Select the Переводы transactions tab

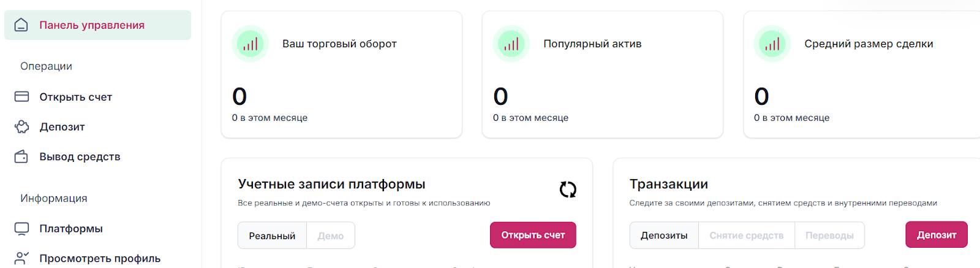coord(829,235)
